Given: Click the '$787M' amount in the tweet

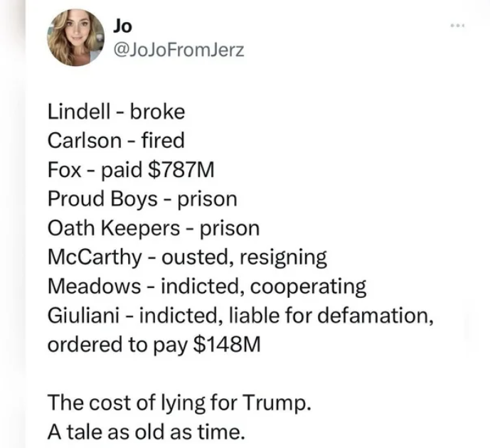Looking at the screenshot, I should pos(181,170).
